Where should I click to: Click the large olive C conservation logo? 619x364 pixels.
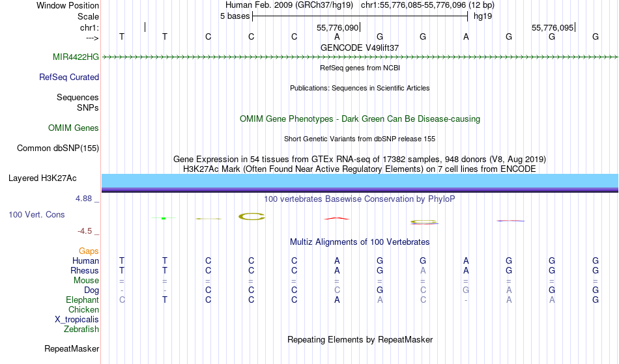[x=252, y=216]
